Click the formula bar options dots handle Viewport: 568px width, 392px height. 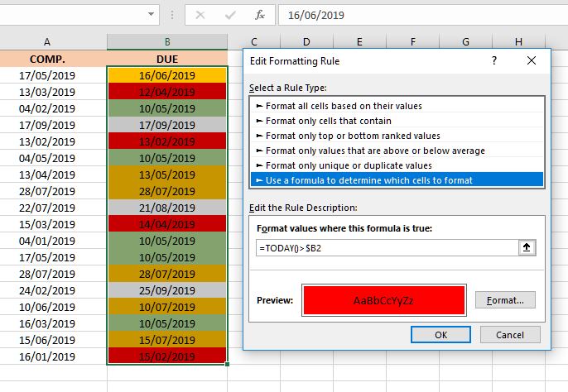[x=172, y=15]
